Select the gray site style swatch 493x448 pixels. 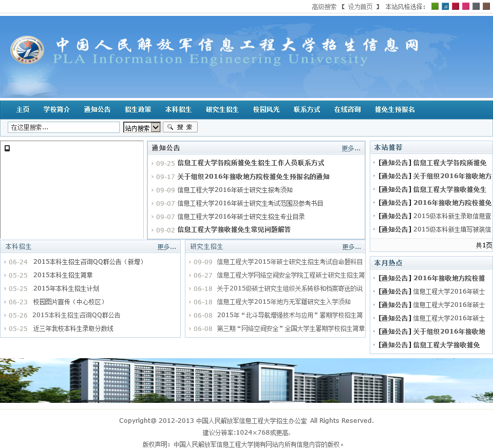pos(477,6)
